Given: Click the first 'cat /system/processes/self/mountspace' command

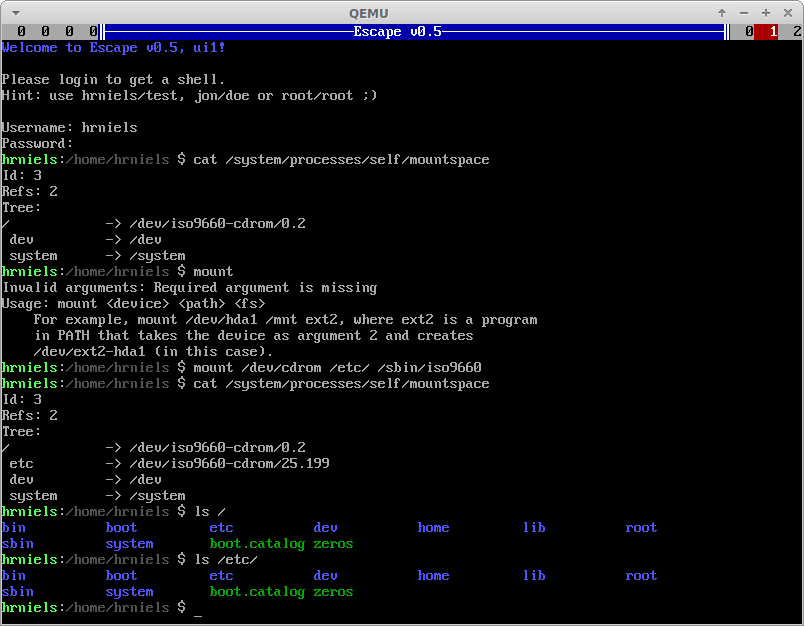Looking at the screenshot, I should pos(341,160).
